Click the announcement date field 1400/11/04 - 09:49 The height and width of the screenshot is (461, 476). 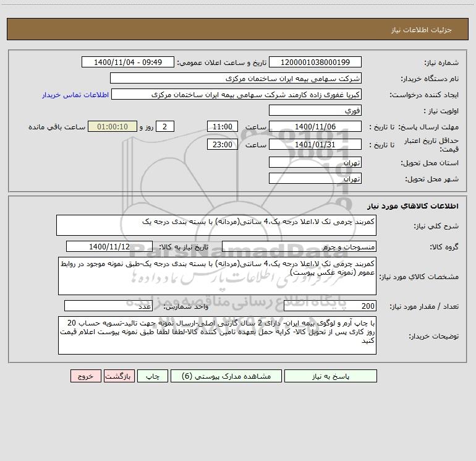[x=128, y=62]
